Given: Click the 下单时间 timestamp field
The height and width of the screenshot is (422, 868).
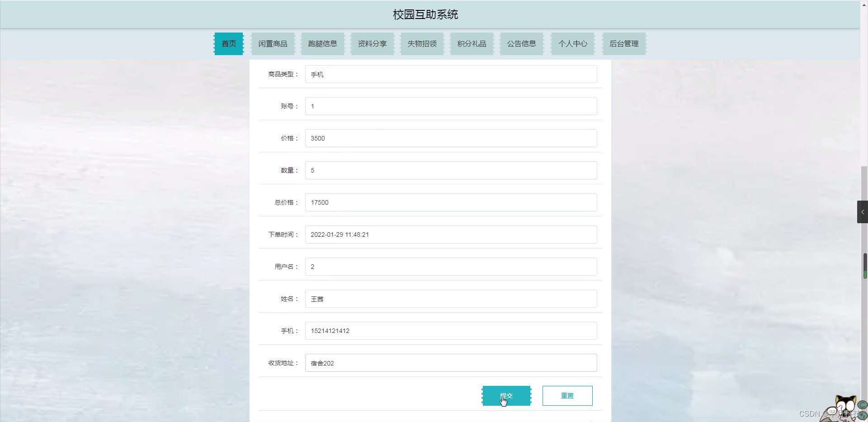Looking at the screenshot, I should (x=451, y=234).
